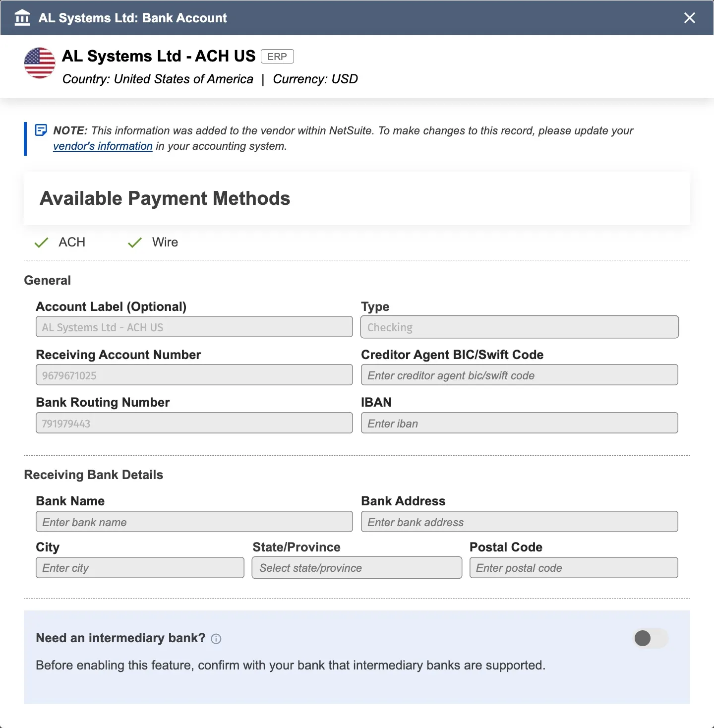Open the State/Province selector
The height and width of the screenshot is (728, 714).
point(357,568)
